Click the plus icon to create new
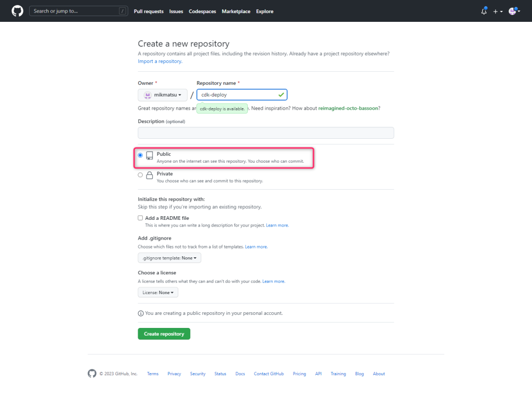 tap(495, 11)
